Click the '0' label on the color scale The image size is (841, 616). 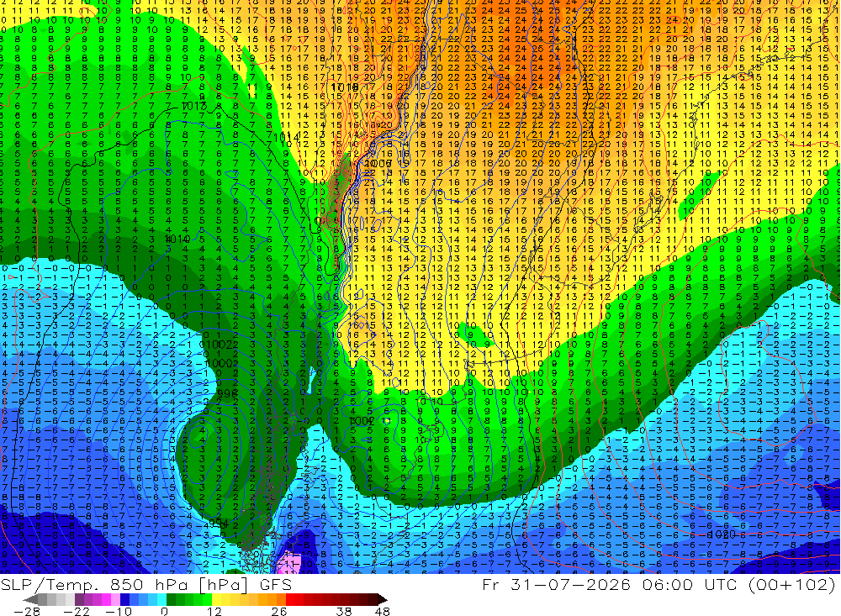point(165,612)
